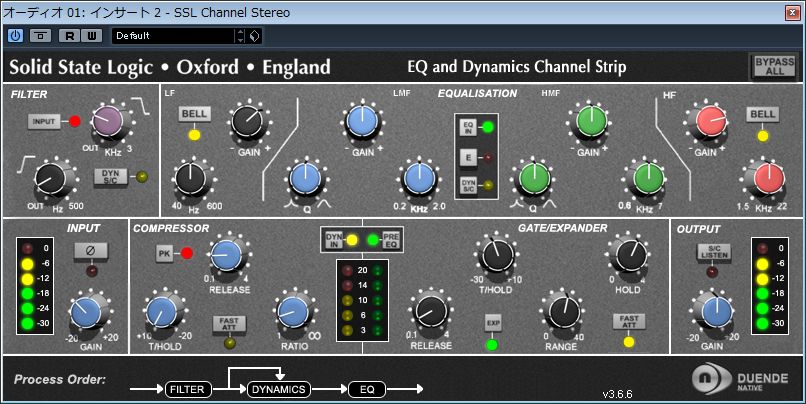Click the HMF Q knob
This screenshot has height=404, width=806.
coord(534,179)
